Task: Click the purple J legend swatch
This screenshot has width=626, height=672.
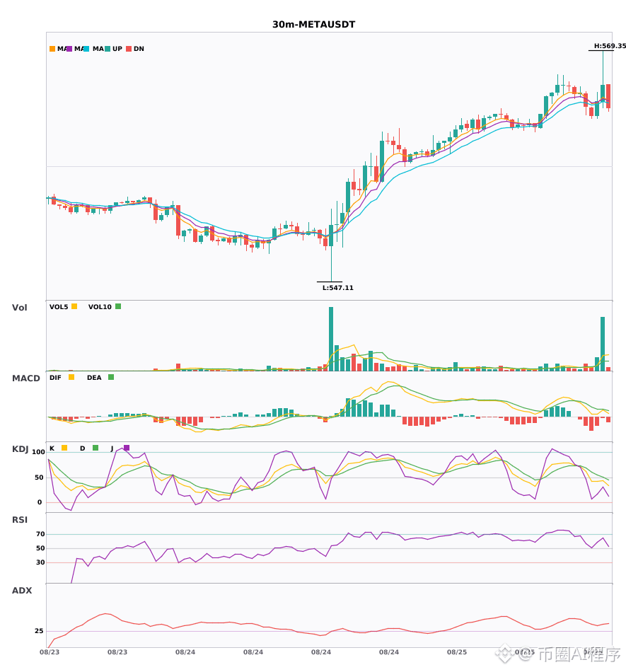Action: (127, 448)
